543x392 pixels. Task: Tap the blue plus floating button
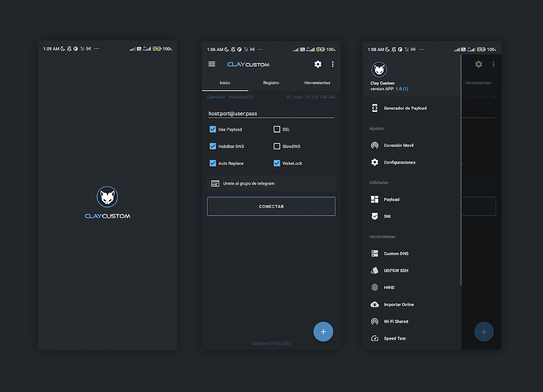pos(323,332)
